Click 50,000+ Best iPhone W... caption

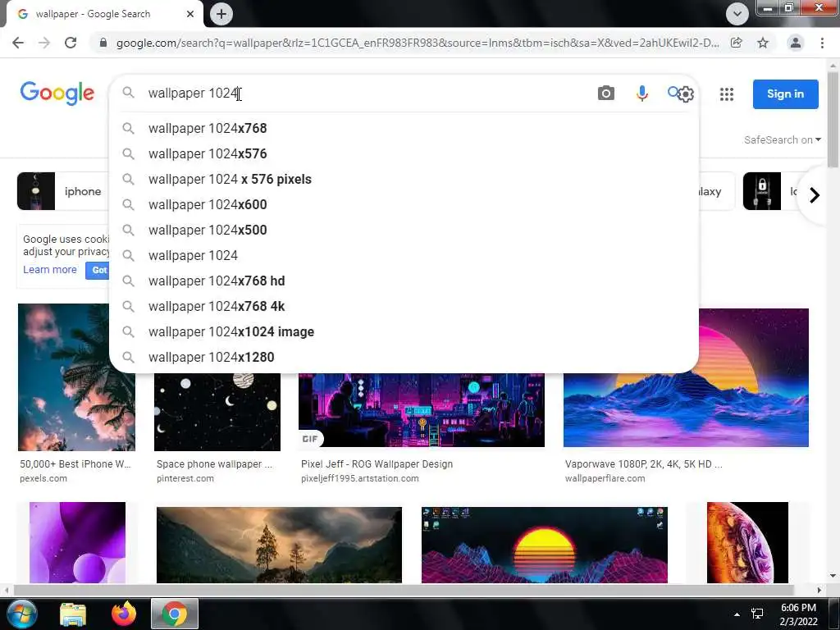(x=75, y=464)
